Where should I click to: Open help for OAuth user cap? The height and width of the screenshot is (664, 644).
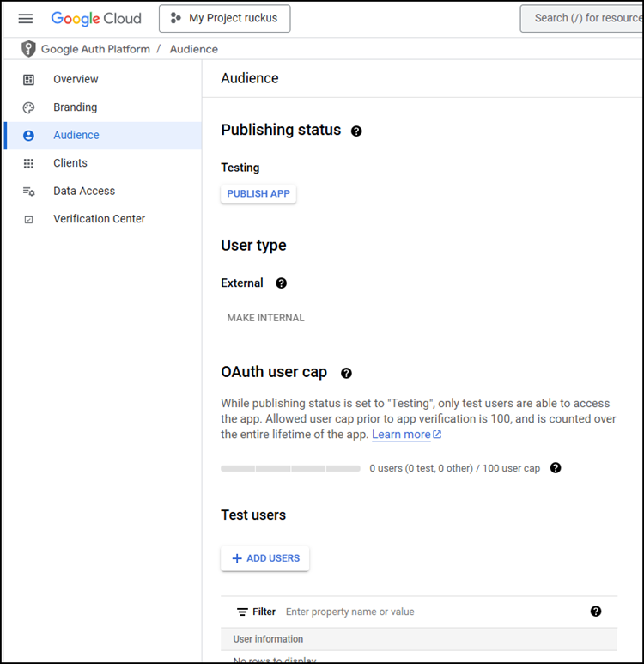346,374
